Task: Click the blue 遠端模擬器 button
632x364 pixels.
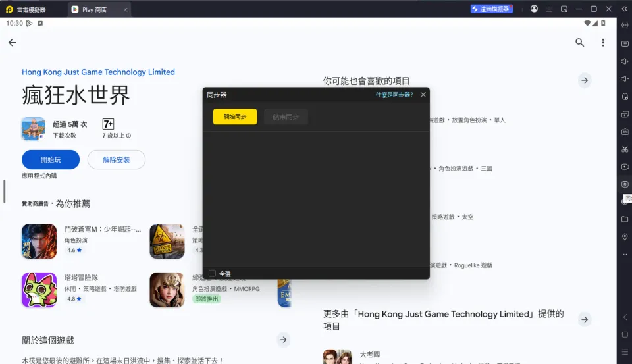Action: click(492, 9)
